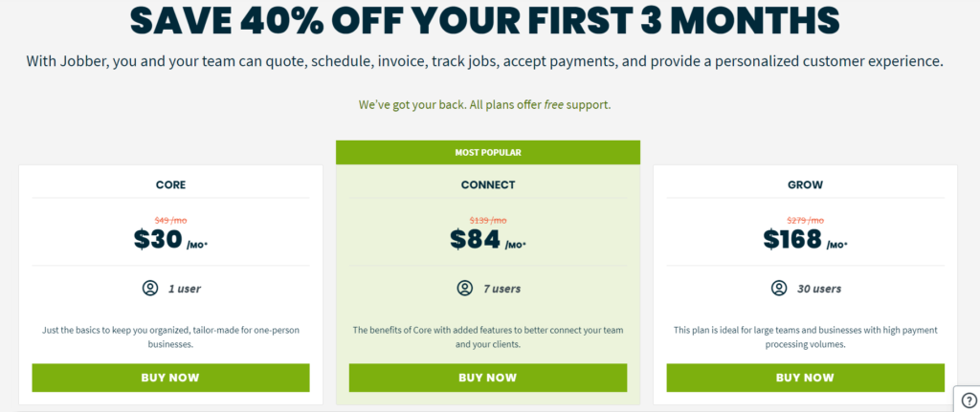980x412 pixels.
Task: Click the Grow plan Buy Now button
Action: coord(805,378)
